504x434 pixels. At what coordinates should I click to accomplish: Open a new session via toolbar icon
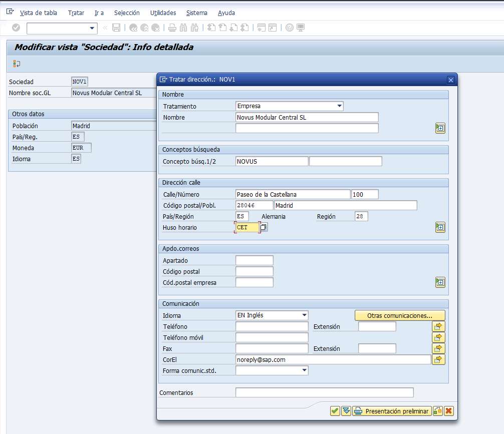[262, 28]
